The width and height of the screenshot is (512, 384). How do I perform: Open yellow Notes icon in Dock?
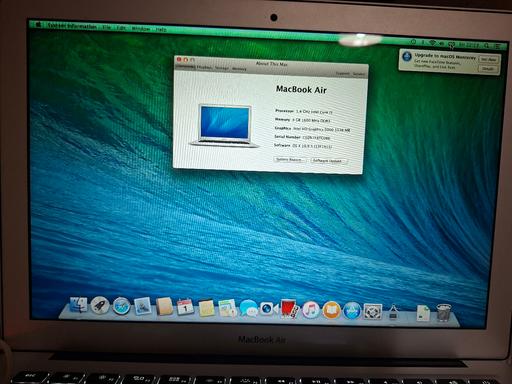(x=206, y=308)
